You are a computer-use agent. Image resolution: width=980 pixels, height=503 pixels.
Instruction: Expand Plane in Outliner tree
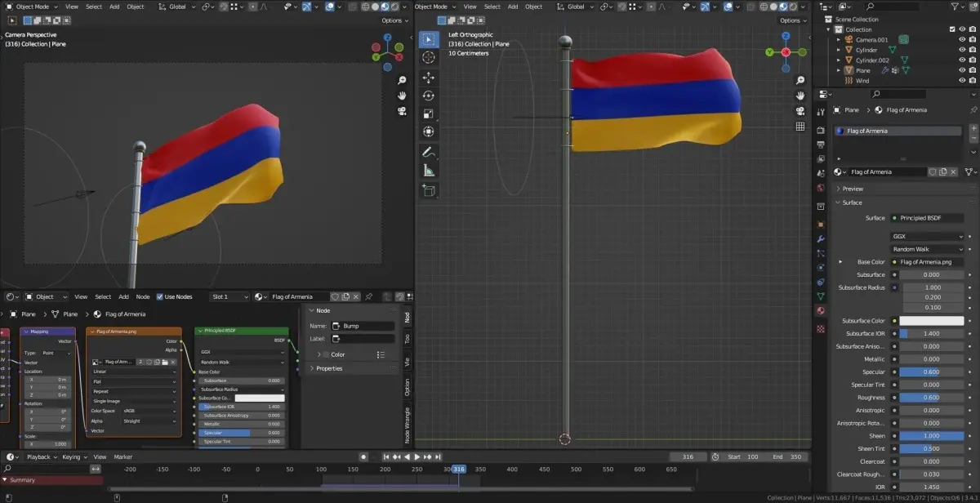click(838, 71)
